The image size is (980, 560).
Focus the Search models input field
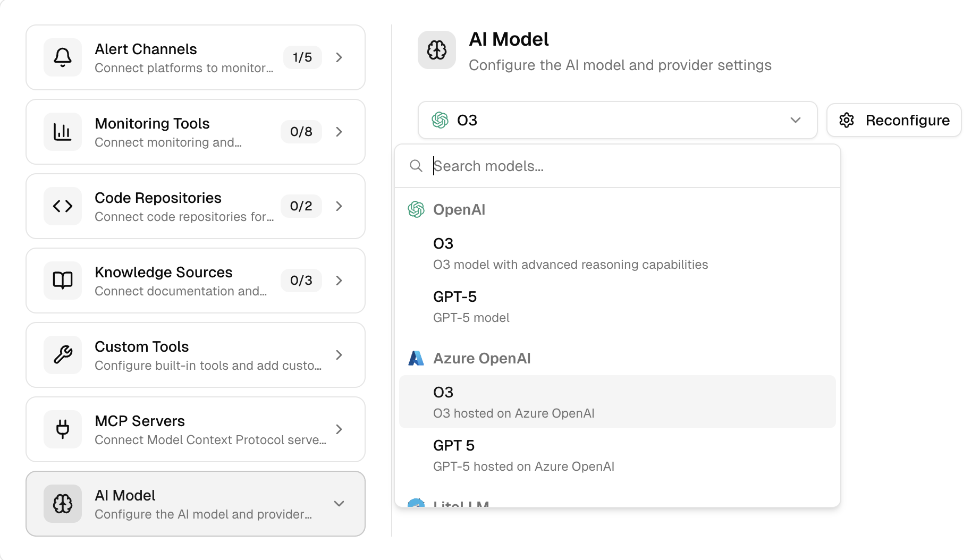click(627, 166)
